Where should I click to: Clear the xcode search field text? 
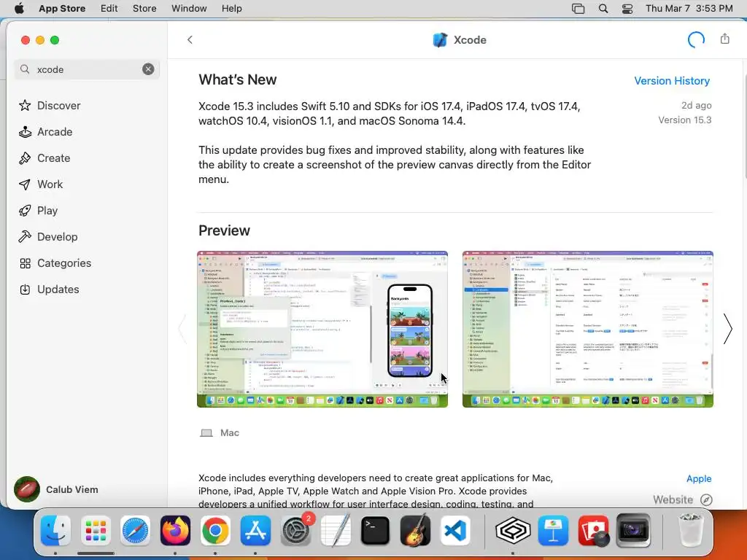point(148,69)
